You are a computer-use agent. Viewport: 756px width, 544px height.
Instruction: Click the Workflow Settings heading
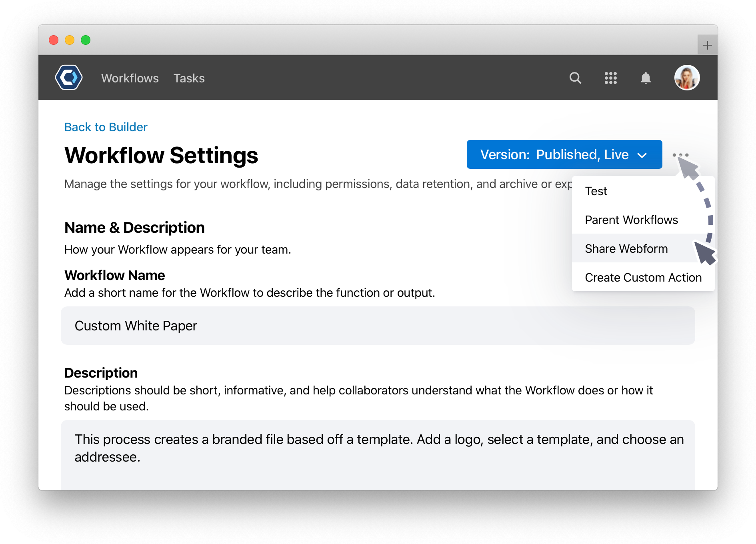(161, 155)
